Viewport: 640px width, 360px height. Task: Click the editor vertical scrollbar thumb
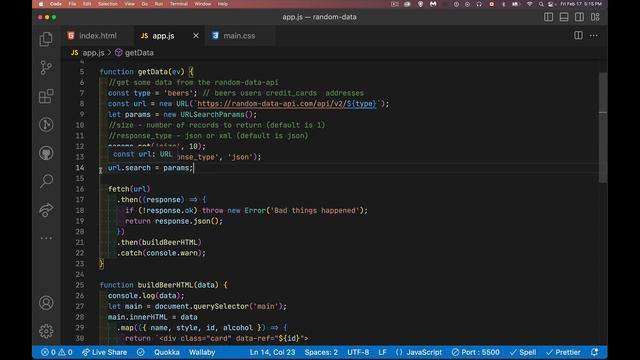pos(603,127)
